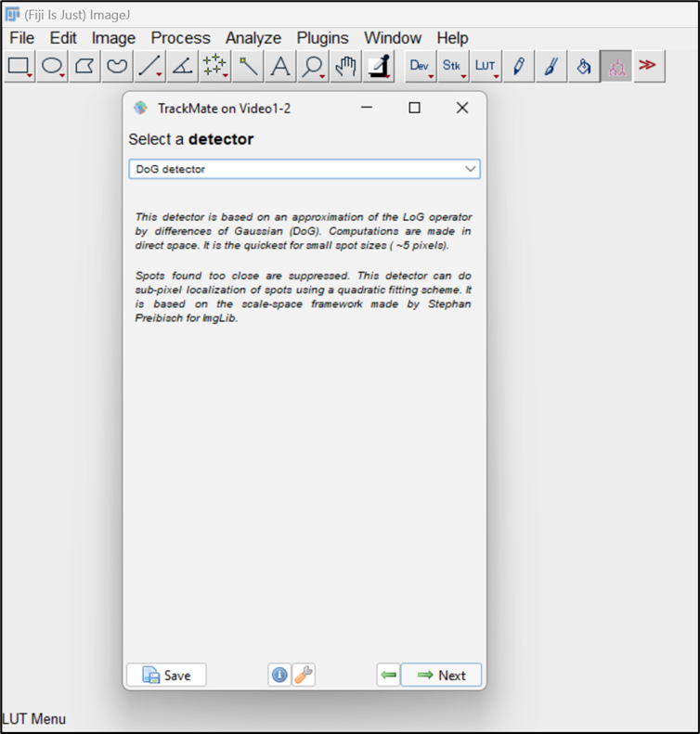The width and height of the screenshot is (700, 734).
Task: Select the Angle tool
Action: pos(183,66)
